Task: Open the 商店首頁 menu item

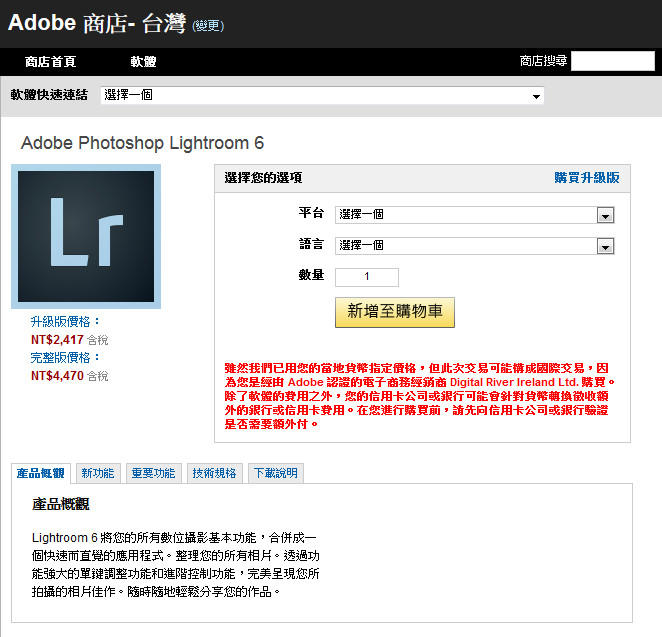Action: point(50,62)
